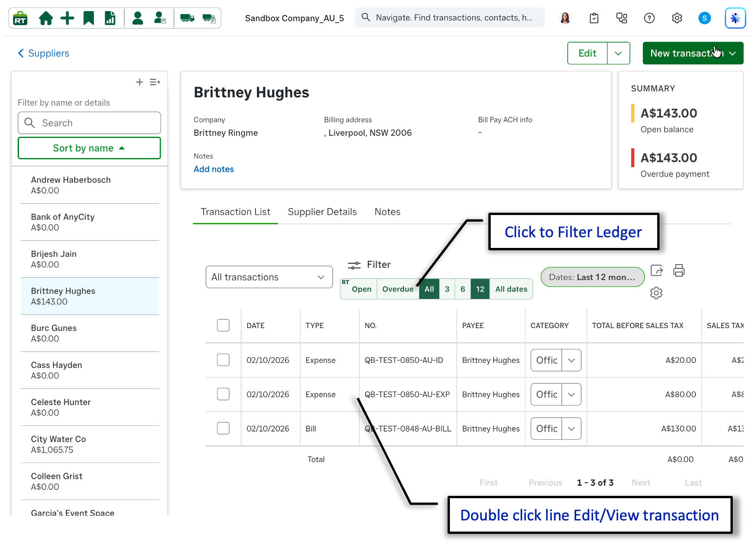This screenshot has height=545, width=756.
Task: Expand the All transactions dropdown
Action: [269, 277]
